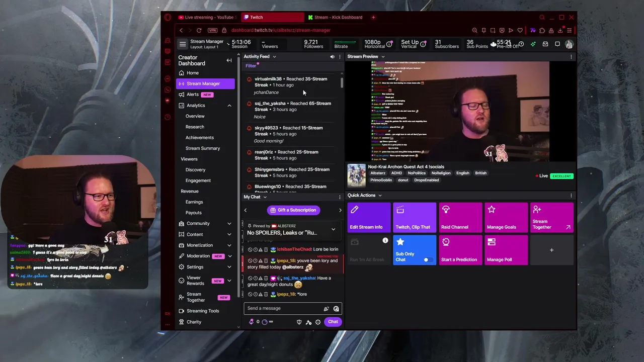Click the Activity Feed Filter link
This screenshot has width=644, height=362.
click(x=251, y=66)
